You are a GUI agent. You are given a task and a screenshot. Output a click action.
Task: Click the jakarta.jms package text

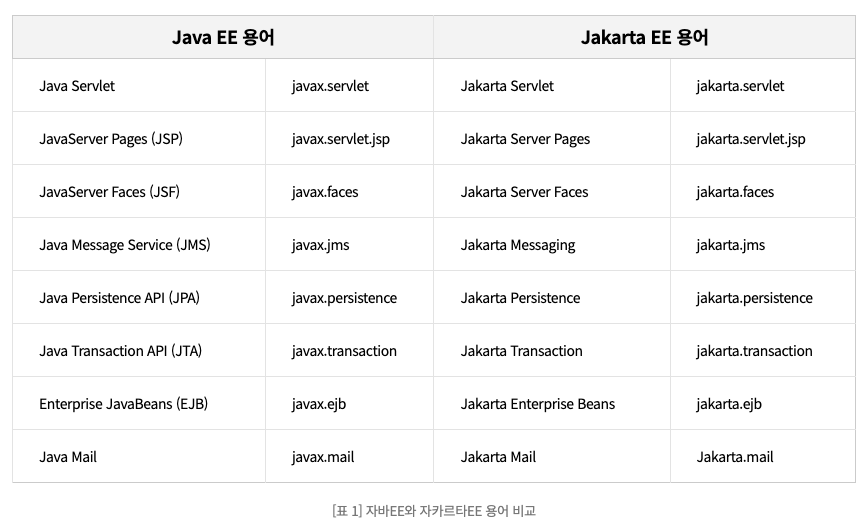[x=730, y=245]
